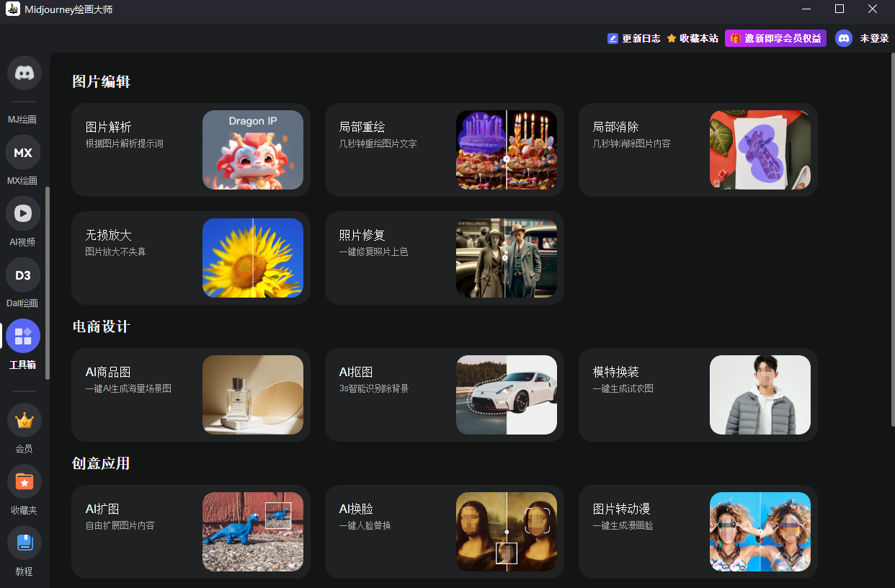Viewport: 895px width, 588px height.
Task: Open the 教程 tutorials icon
Action: pos(24,542)
